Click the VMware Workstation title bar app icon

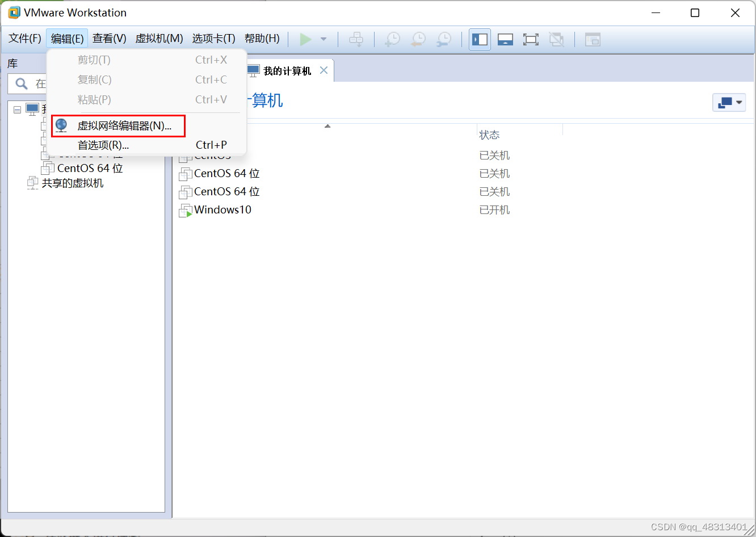(13, 12)
